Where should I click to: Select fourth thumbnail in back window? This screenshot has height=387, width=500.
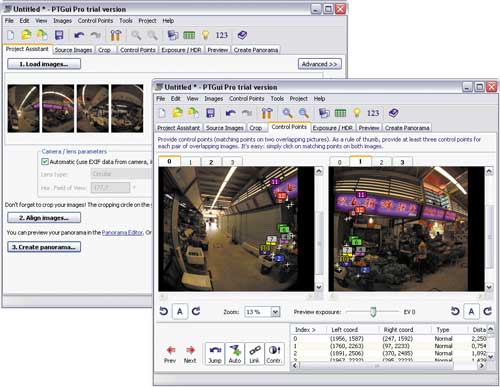click(127, 108)
